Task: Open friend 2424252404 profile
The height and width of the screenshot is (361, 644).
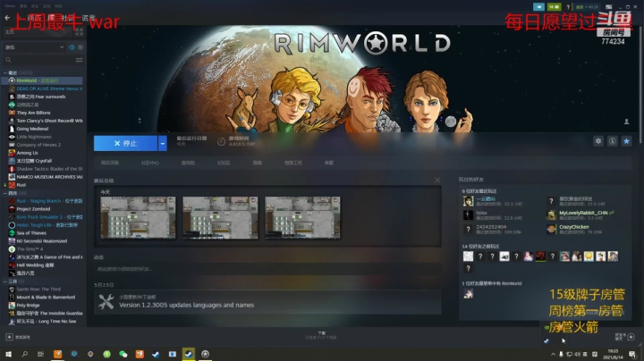Action: [x=491, y=227]
